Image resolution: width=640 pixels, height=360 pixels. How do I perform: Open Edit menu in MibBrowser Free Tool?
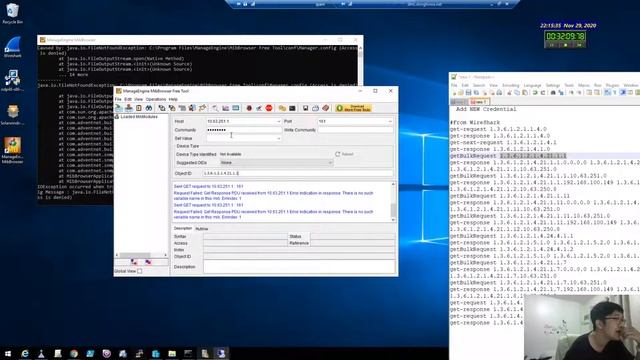(x=128, y=99)
